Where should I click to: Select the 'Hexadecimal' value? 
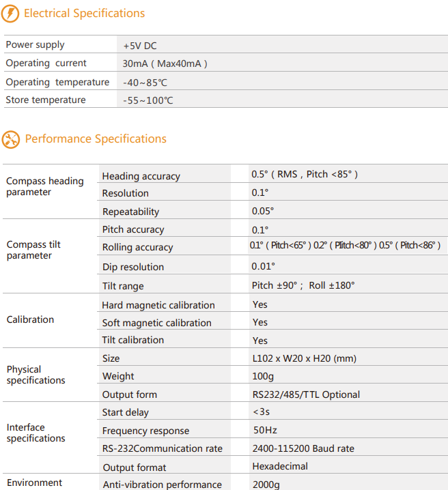pos(280,466)
